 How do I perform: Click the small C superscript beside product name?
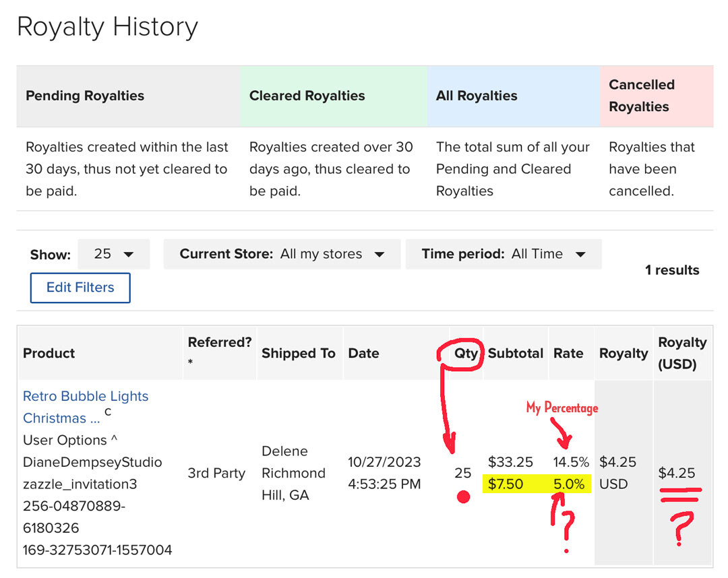coord(108,412)
